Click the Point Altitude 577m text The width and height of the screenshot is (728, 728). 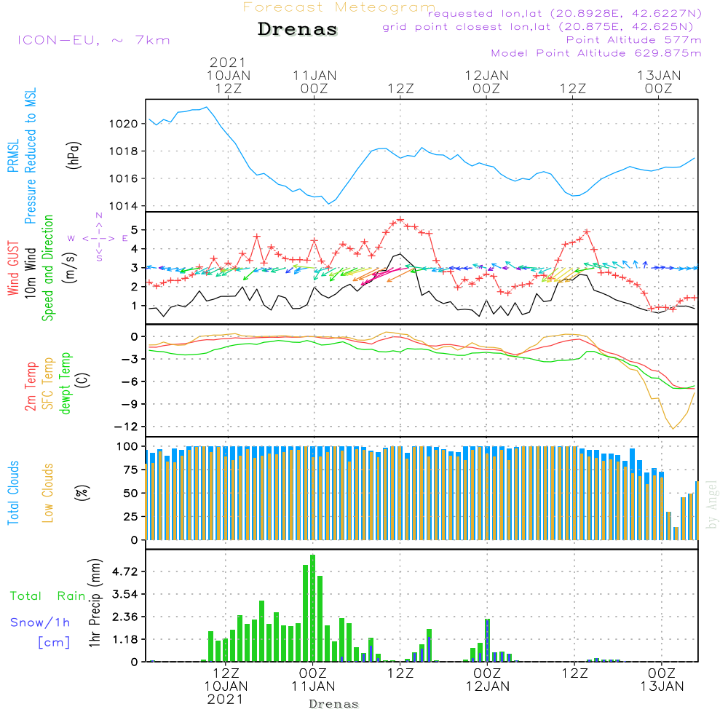point(633,40)
